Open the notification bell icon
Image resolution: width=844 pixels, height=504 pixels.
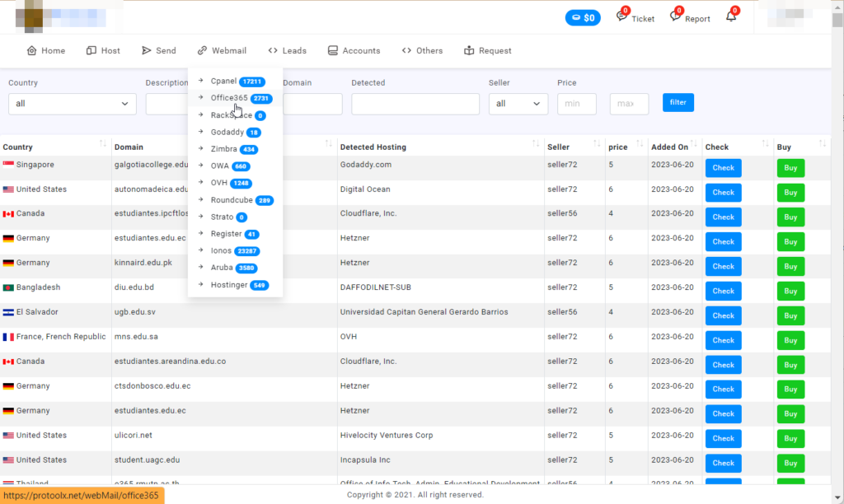click(730, 17)
